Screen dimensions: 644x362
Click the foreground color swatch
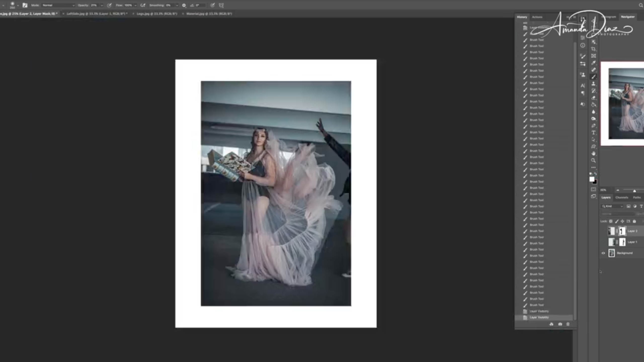tap(592, 179)
